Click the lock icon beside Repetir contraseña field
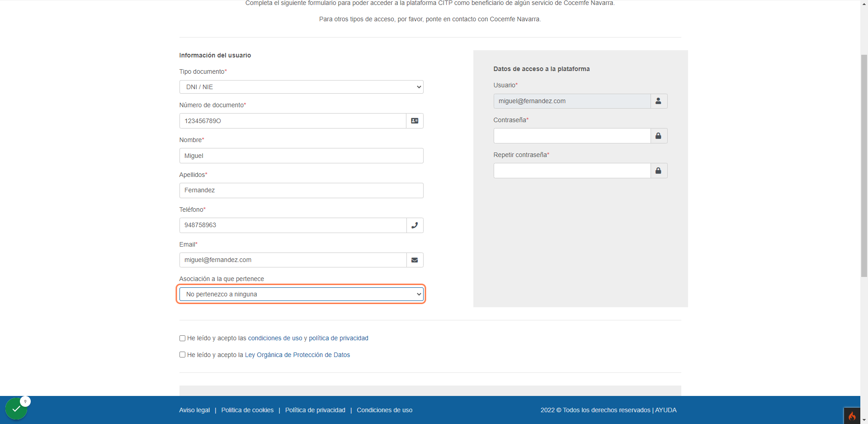 [x=659, y=171]
